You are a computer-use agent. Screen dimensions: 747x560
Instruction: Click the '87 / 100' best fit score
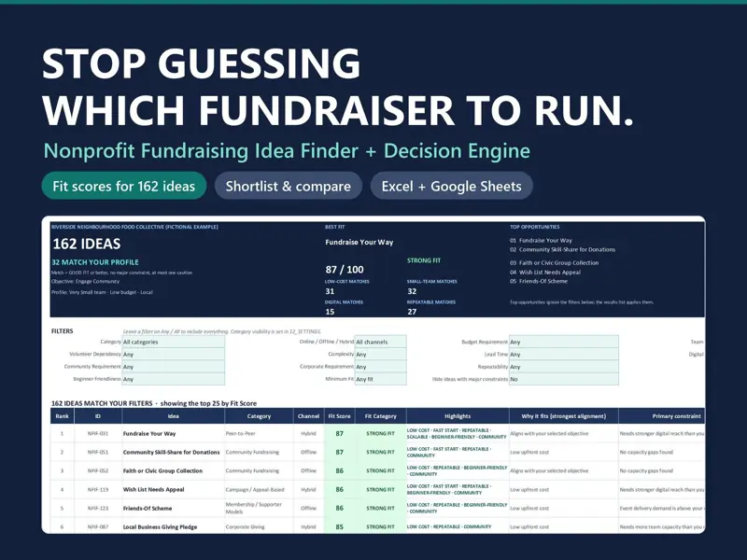(345, 270)
